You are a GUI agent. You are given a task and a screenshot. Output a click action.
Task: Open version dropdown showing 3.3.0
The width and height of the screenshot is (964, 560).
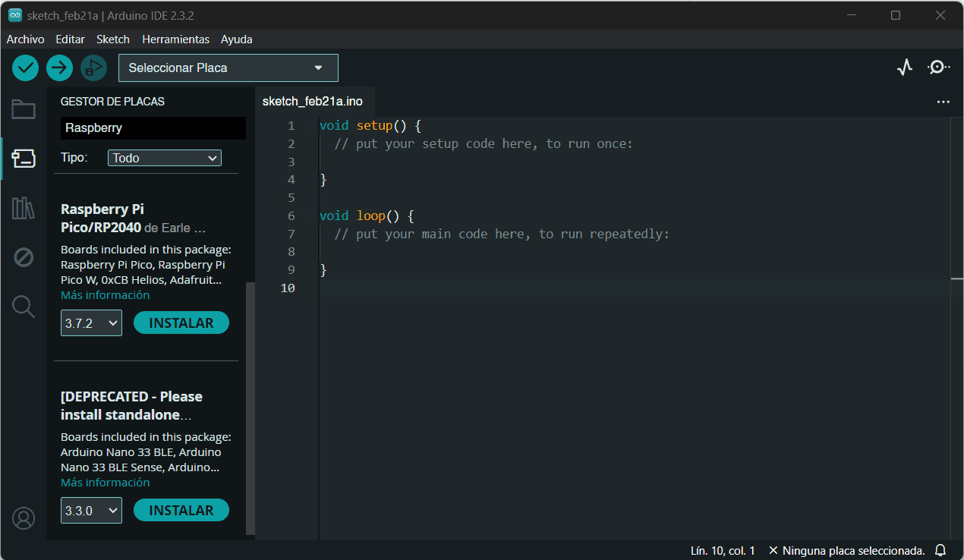91,511
